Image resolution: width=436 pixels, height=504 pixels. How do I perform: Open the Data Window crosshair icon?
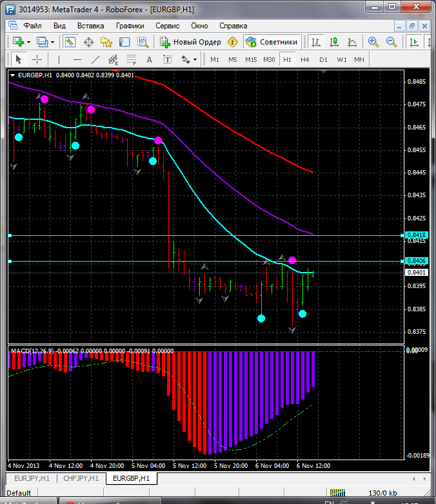pyautogui.click(x=88, y=42)
